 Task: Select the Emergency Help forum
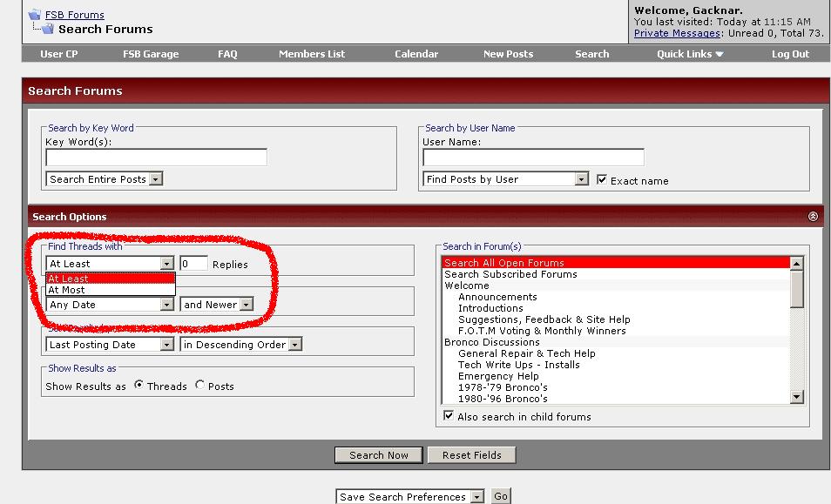616,376
